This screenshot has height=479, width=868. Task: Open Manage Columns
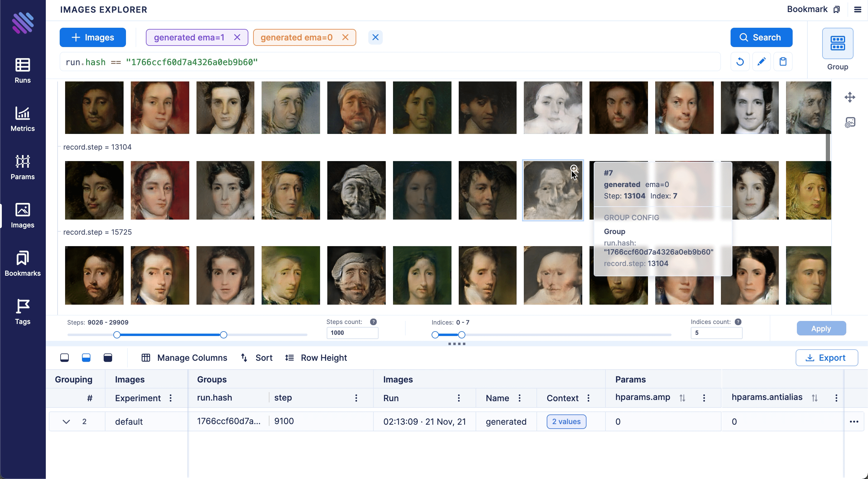click(184, 357)
